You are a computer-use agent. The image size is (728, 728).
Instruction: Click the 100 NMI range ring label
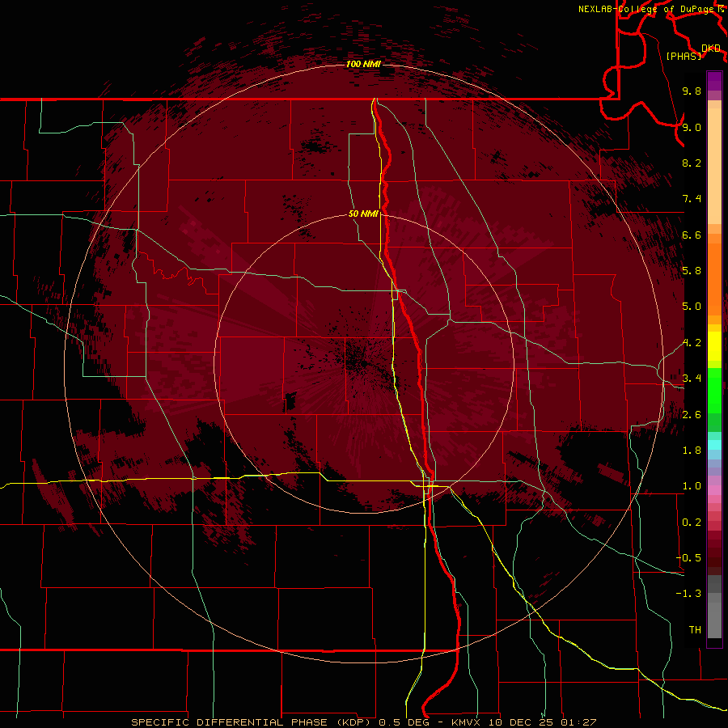363,64
